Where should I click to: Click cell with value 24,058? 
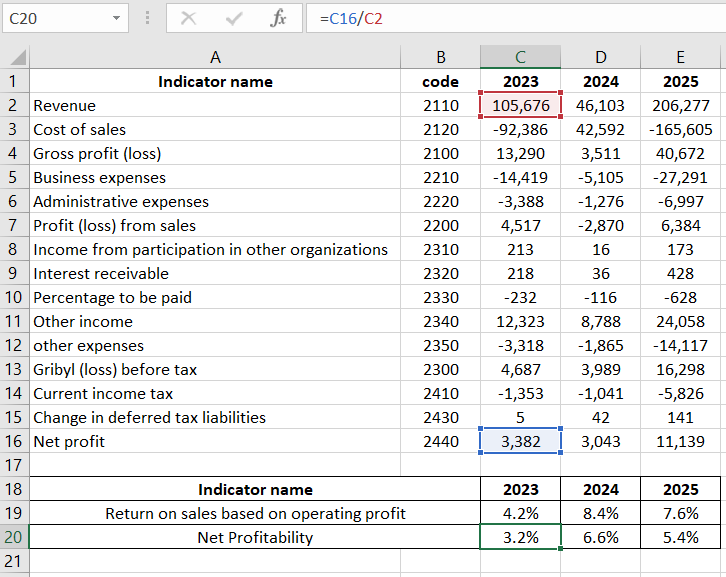coord(680,321)
